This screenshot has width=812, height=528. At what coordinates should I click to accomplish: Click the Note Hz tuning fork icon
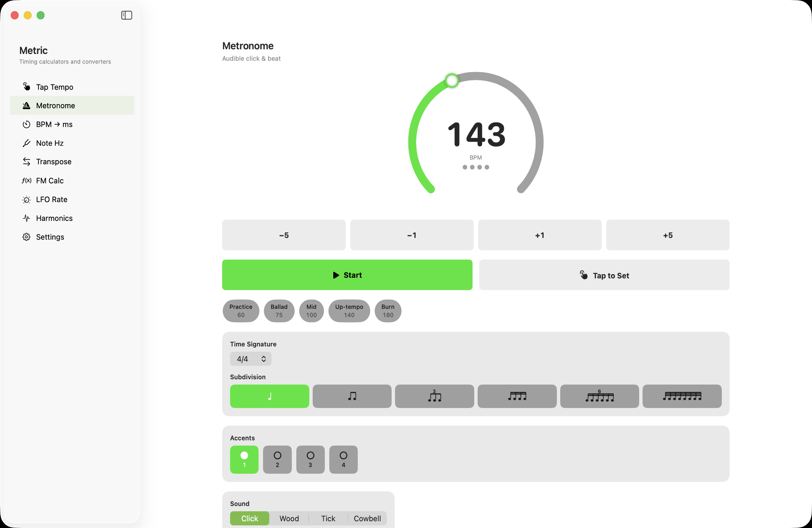coord(26,143)
